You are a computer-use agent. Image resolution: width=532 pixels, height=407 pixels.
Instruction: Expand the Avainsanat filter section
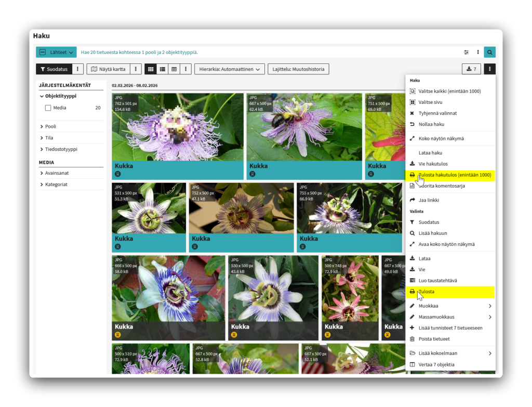(x=56, y=173)
